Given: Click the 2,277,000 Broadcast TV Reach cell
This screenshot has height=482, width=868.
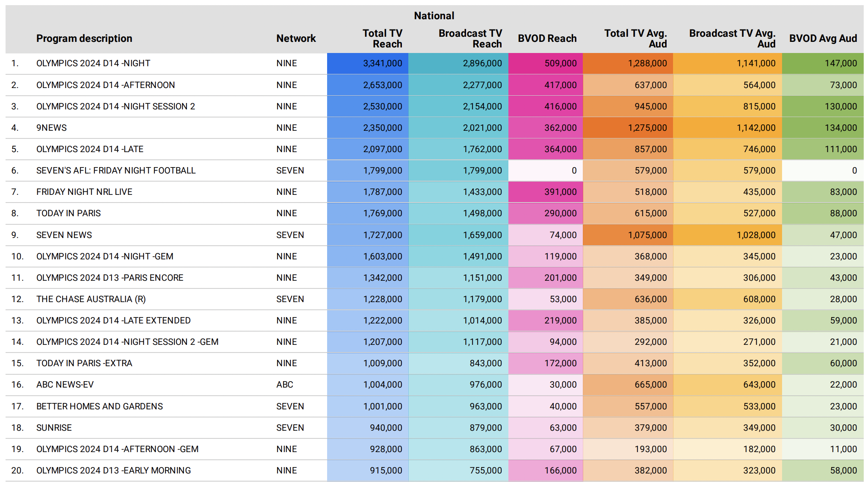Looking at the screenshot, I should pos(458,85).
